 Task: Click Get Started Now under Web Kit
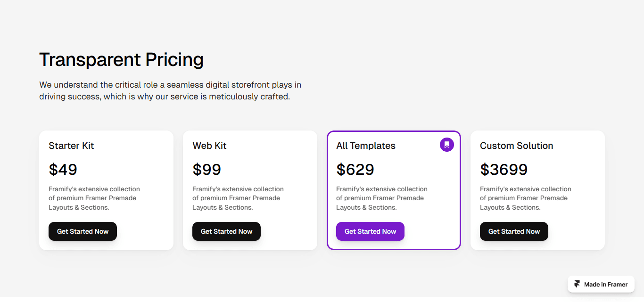point(226,231)
